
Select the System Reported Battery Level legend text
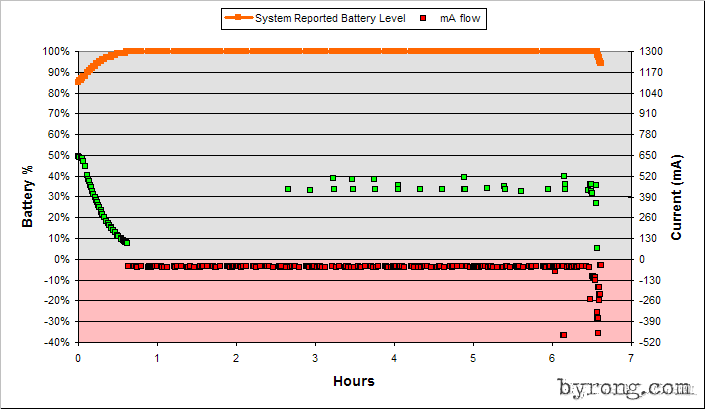click(x=330, y=18)
